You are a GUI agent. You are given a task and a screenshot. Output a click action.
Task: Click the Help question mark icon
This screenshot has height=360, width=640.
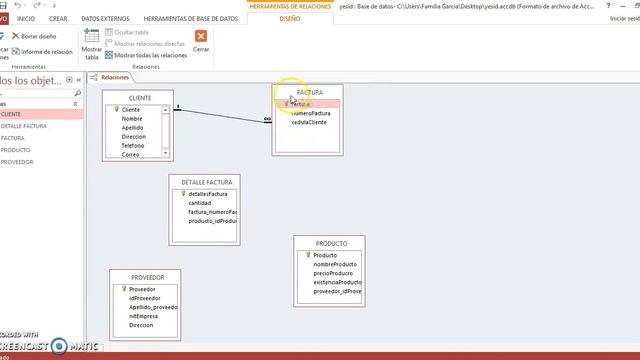click(608, 6)
